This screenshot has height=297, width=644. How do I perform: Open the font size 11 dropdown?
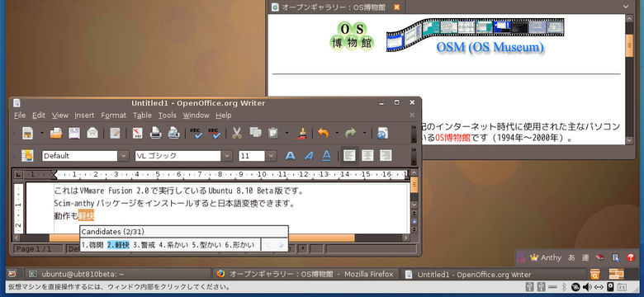click(x=271, y=156)
